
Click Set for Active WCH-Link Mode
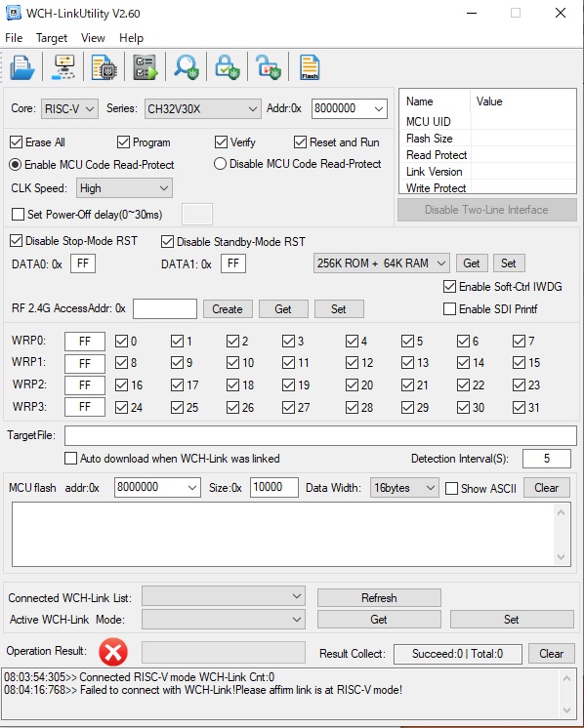(x=512, y=620)
